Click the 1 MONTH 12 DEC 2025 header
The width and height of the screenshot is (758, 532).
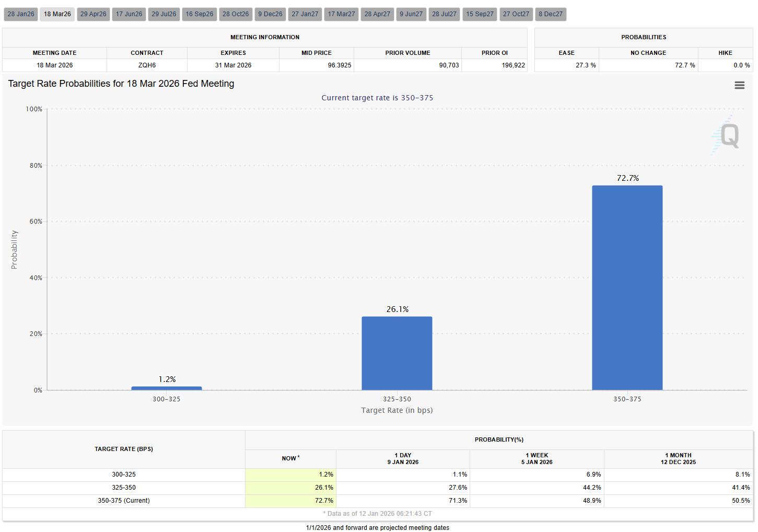coord(678,458)
